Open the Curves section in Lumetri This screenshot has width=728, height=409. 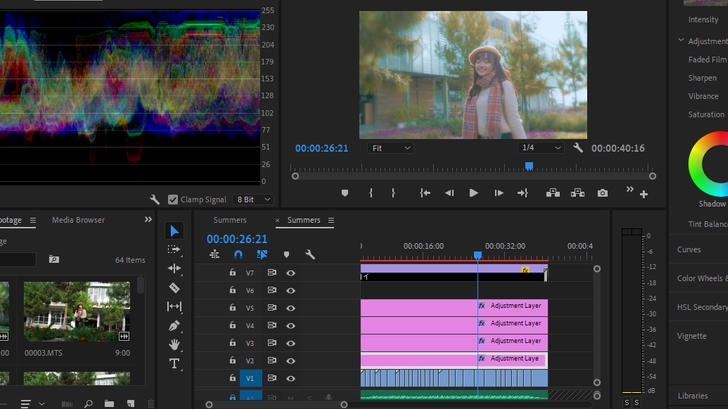[689, 250]
